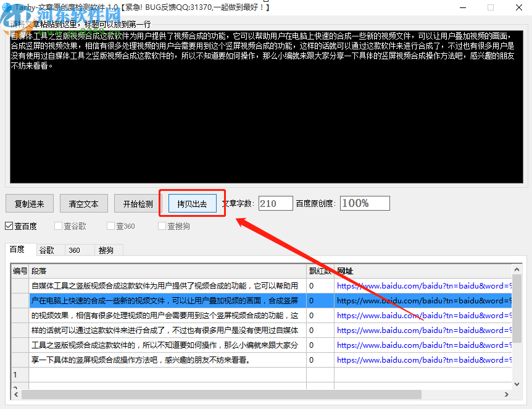Uncheck the 查百度 checkbox
Viewport: 532px width, 409px height.
pos(9,226)
